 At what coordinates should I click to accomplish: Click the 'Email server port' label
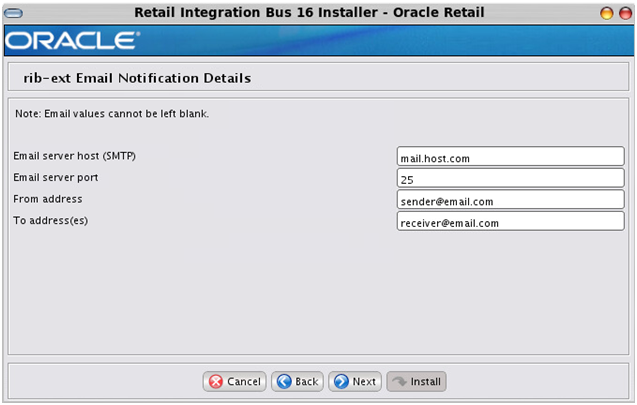[56, 178]
